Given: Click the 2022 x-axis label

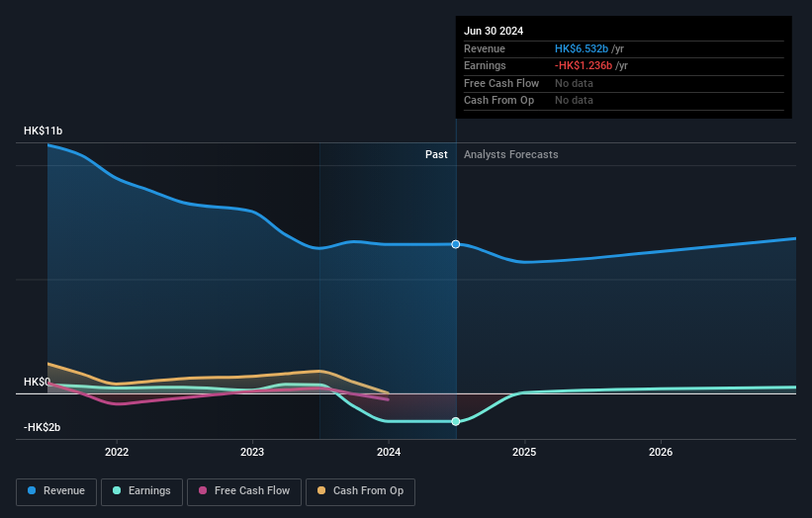Looking at the screenshot, I should coord(117,453).
